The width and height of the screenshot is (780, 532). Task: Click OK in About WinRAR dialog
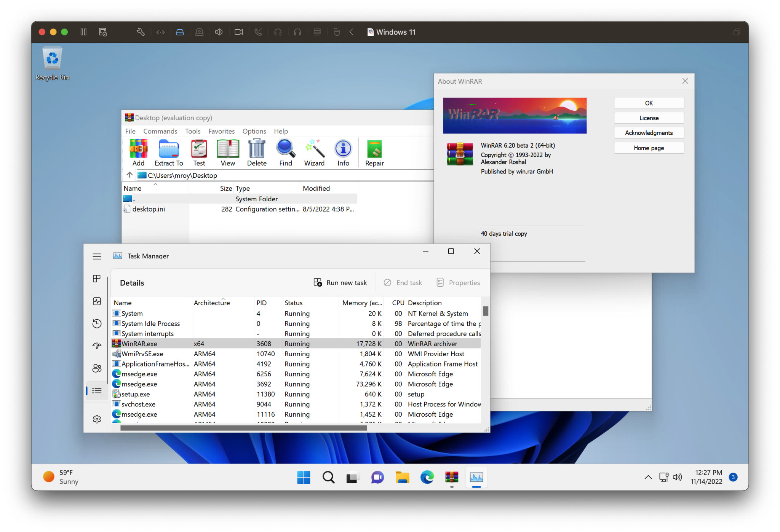(649, 103)
